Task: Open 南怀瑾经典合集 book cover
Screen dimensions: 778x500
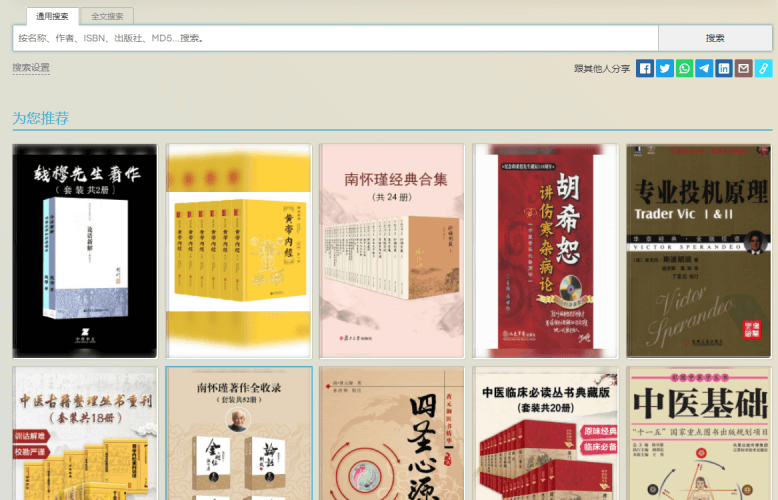Action: click(392, 251)
